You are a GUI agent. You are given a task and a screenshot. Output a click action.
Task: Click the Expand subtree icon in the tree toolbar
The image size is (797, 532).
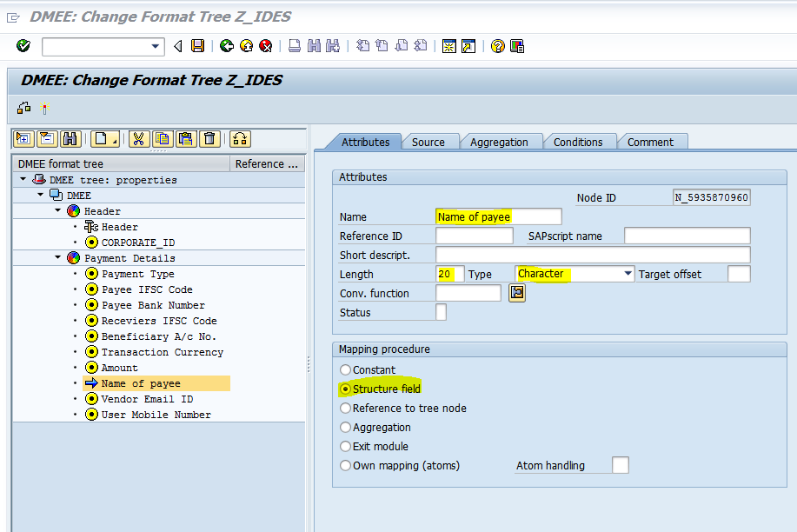[x=23, y=138]
